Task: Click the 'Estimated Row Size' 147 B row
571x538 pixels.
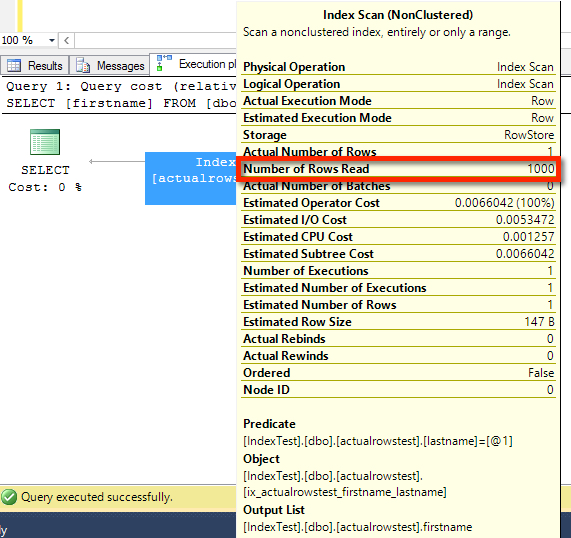Action: click(x=398, y=322)
